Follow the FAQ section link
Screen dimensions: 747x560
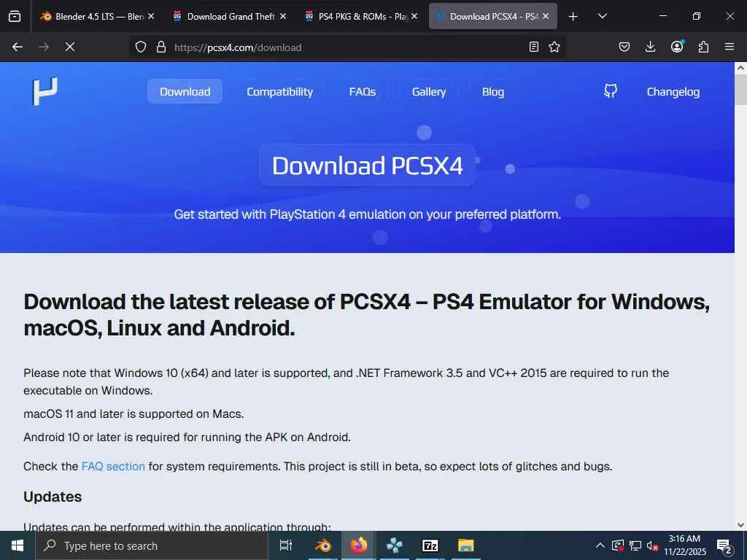pyautogui.click(x=113, y=466)
